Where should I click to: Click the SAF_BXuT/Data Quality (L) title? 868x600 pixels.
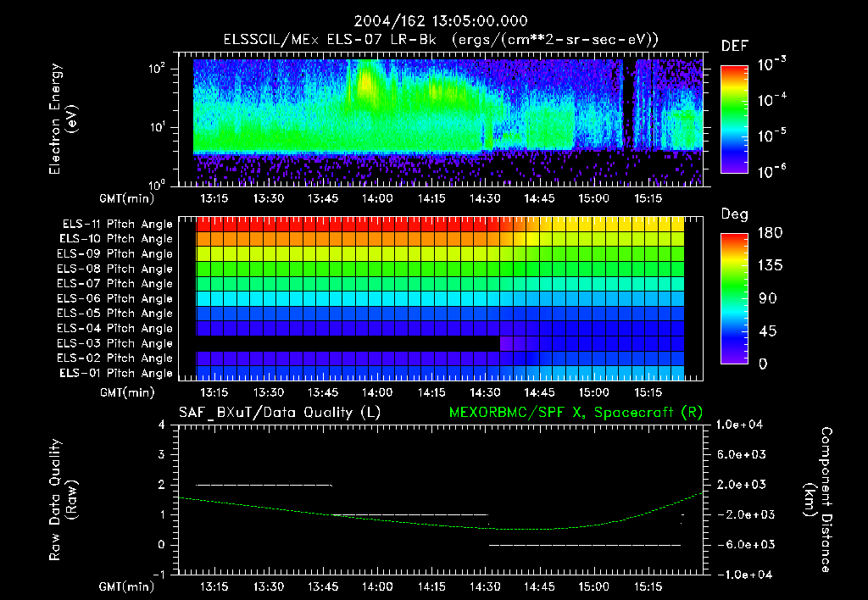(280, 413)
